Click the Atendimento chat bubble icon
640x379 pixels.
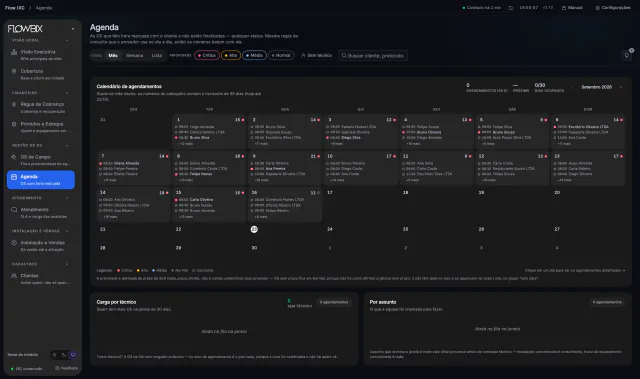tap(14, 210)
